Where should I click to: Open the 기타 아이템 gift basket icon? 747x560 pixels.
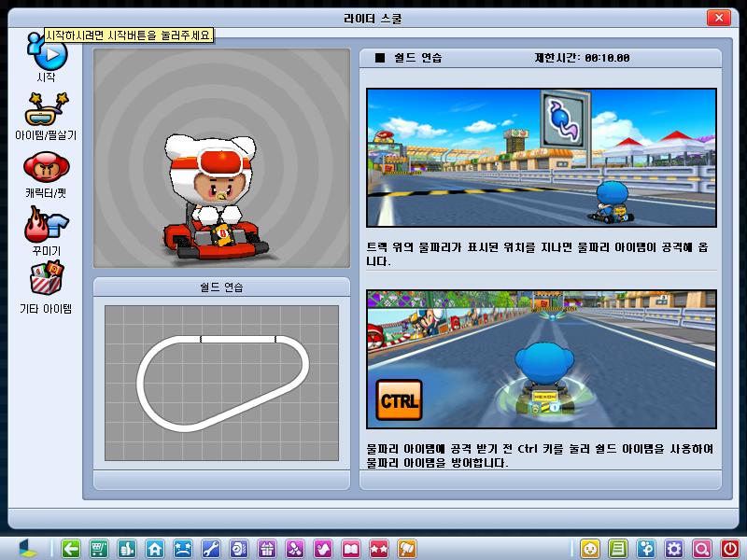pyautogui.click(x=46, y=278)
